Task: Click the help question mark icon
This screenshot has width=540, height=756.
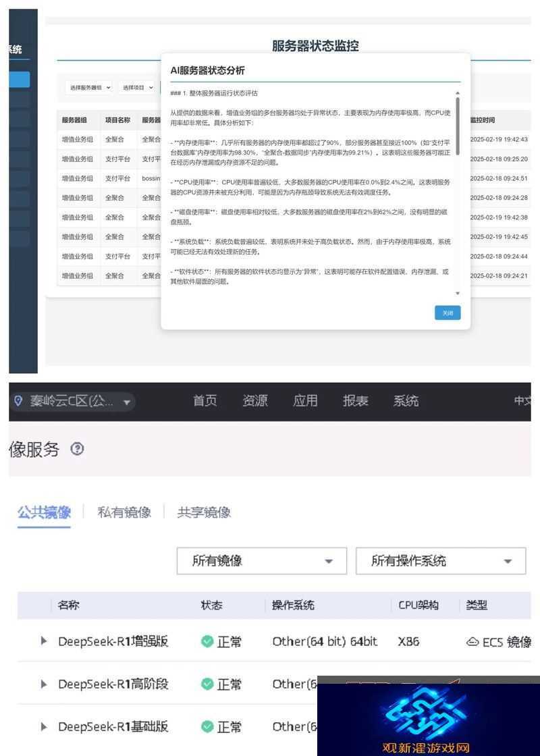Action: point(77,449)
